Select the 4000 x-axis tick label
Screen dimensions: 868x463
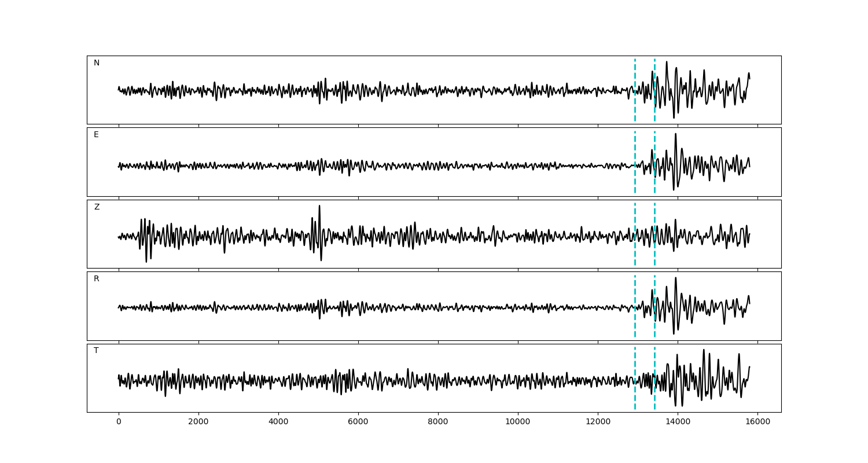[278, 422]
